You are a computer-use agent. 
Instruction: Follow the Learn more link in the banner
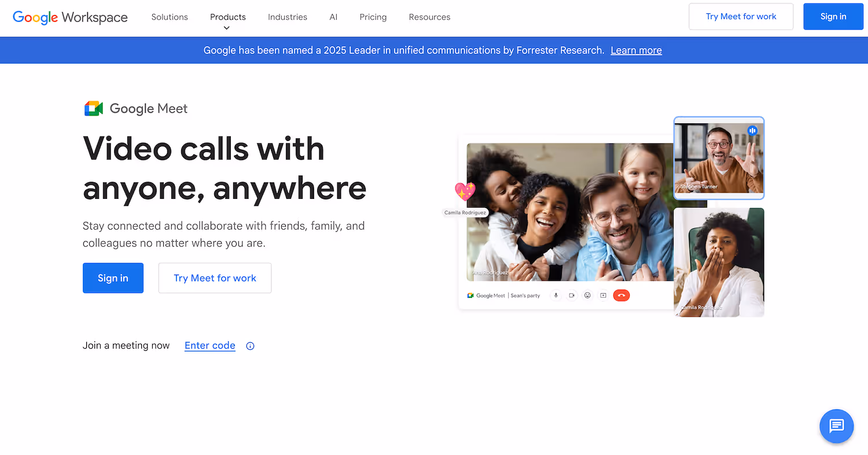coord(636,50)
